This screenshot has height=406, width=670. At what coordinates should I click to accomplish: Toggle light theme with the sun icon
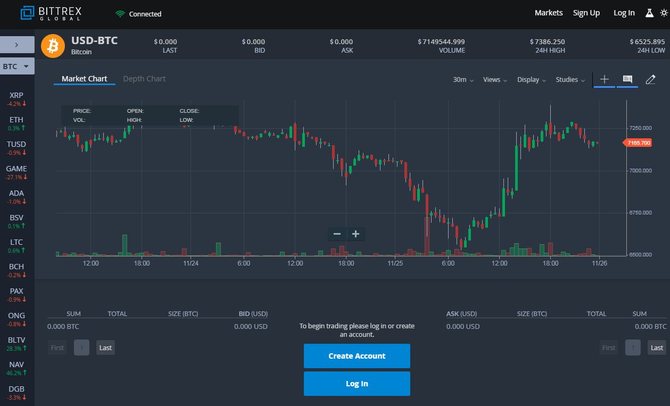[664, 13]
